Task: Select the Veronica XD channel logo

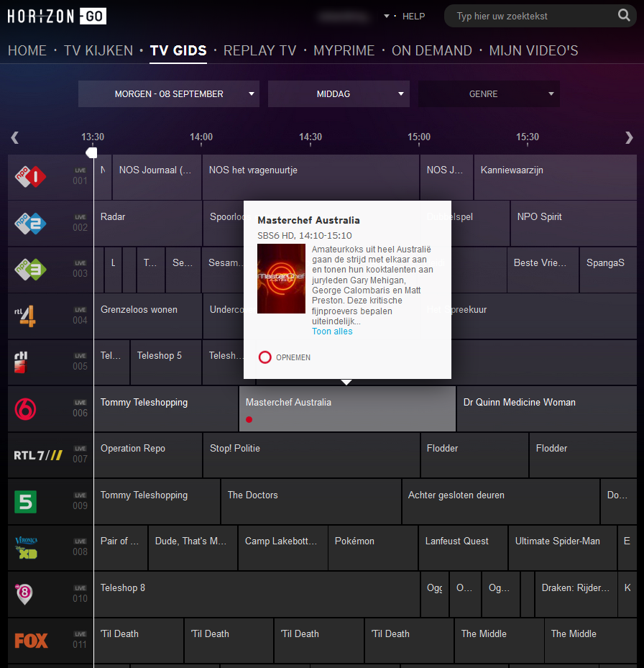Action: (27, 548)
